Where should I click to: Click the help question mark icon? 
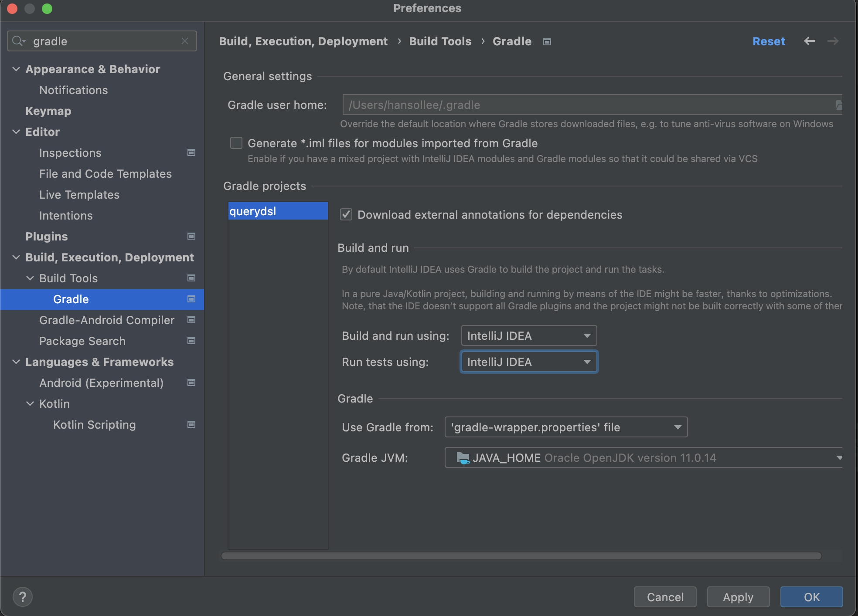(x=23, y=596)
